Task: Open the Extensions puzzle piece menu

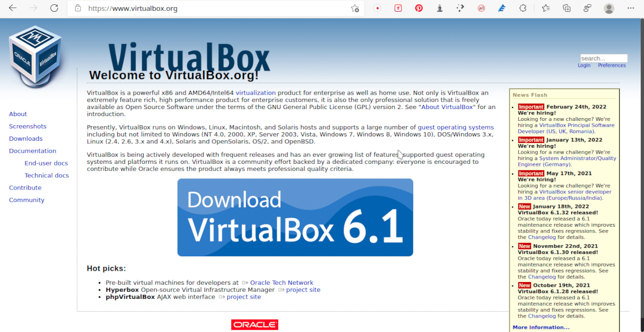Action: point(523,8)
